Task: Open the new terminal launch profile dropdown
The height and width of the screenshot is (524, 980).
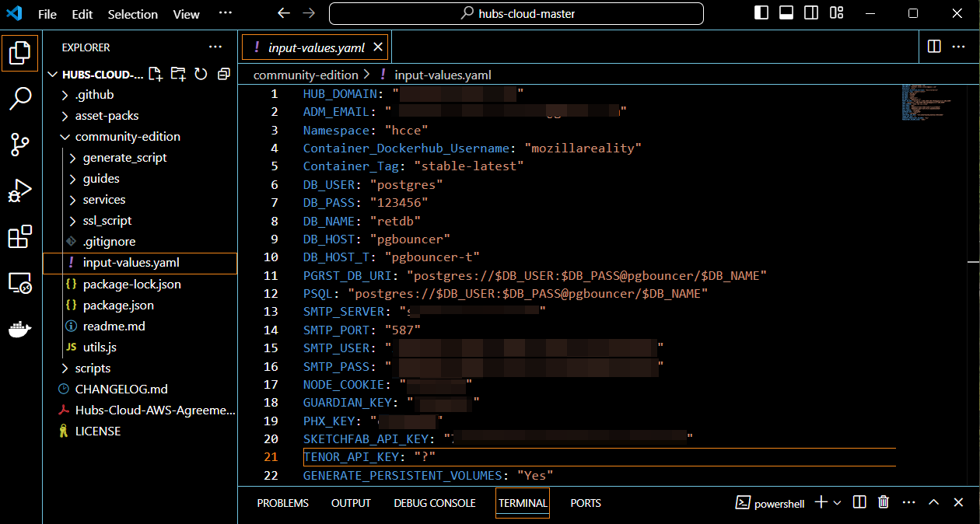Action: click(x=838, y=503)
